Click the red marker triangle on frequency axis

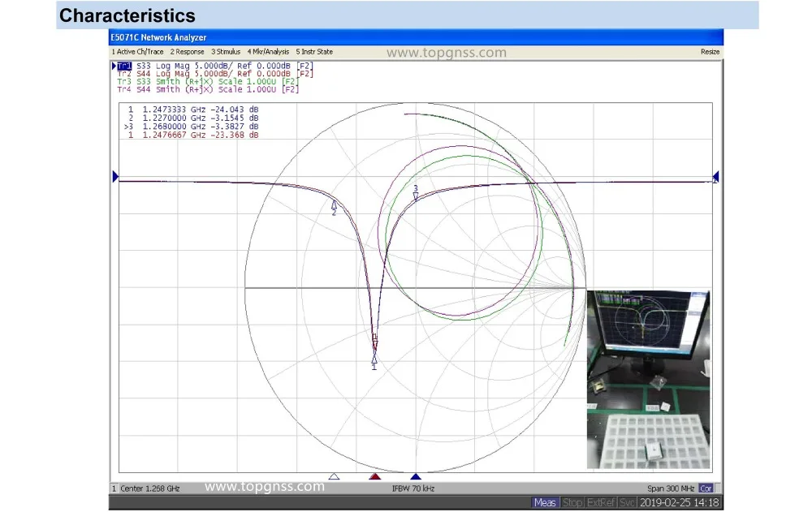pos(375,476)
